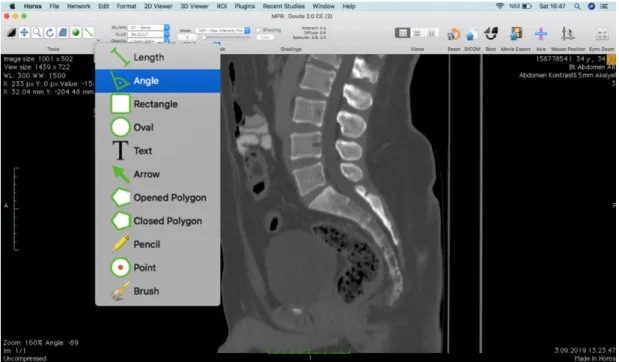Viewport: 619px width, 362px height.
Task: Click the Wi-Fi status icon
Action: (500, 6)
